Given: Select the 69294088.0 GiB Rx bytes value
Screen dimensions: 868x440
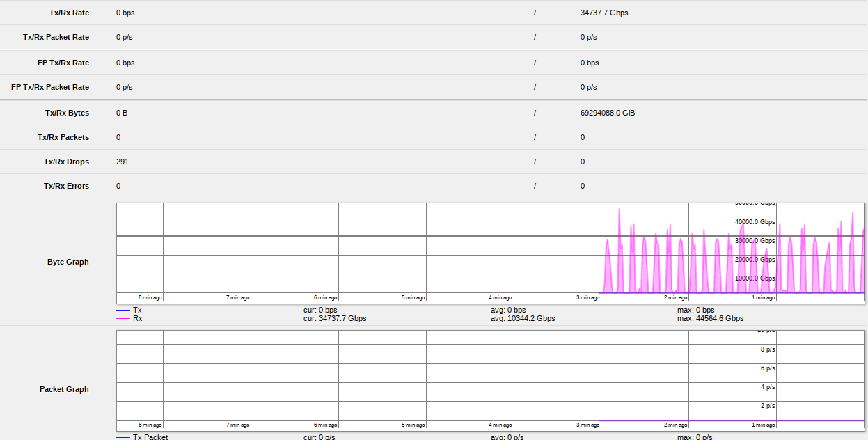Looking at the screenshot, I should (608, 113).
